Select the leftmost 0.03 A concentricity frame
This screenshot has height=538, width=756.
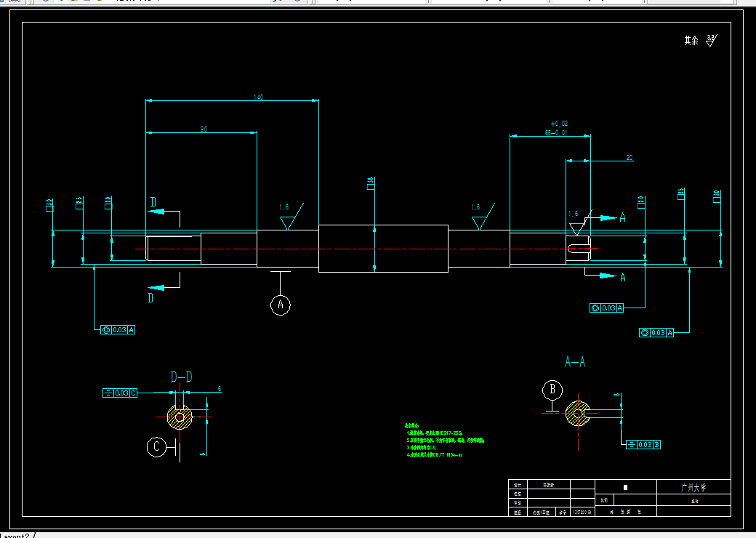pos(118,330)
